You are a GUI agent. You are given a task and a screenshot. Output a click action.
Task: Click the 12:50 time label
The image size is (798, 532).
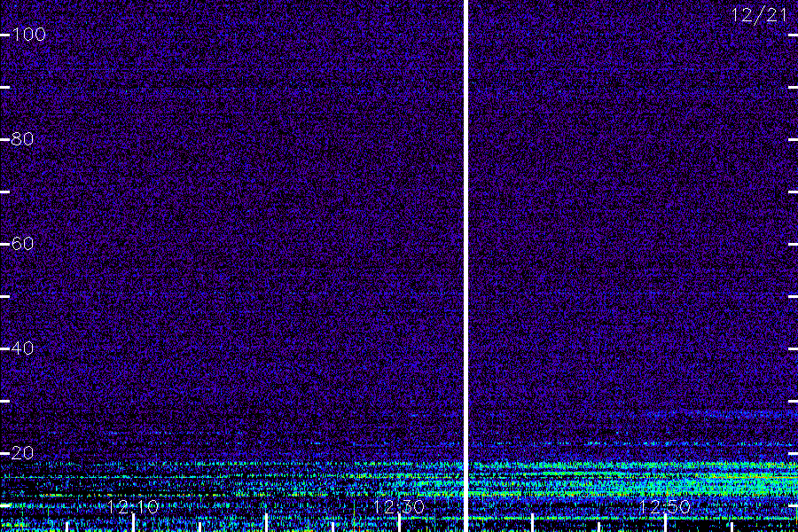coord(665,506)
